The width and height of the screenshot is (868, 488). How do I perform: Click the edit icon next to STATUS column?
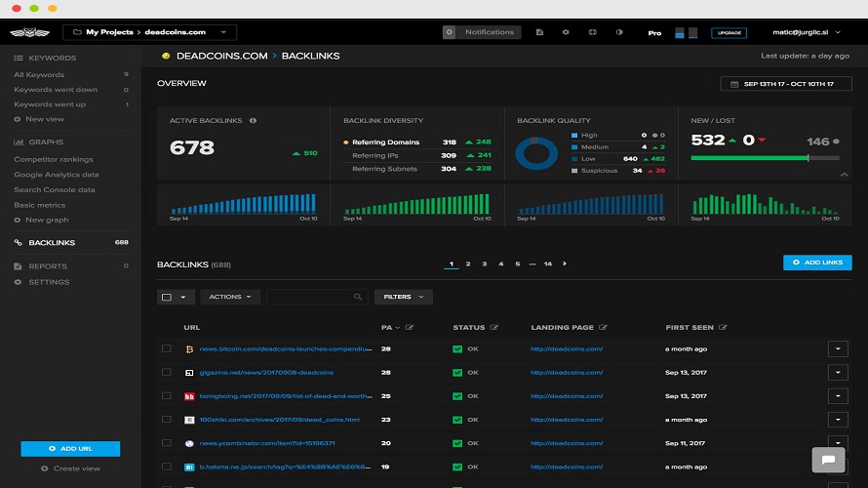(x=493, y=327)
